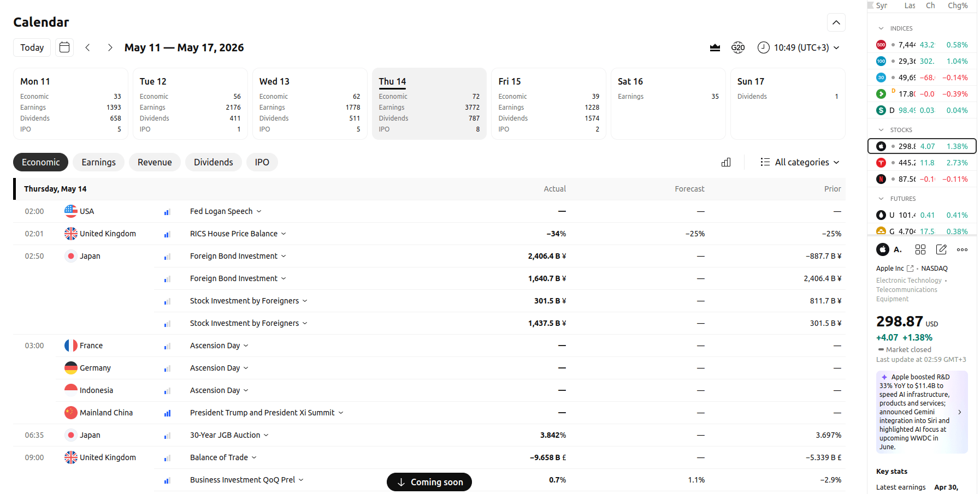Click the Electronic Technology sector link
The width and height of the screenshot is (980, 494).
click(909, 281)
